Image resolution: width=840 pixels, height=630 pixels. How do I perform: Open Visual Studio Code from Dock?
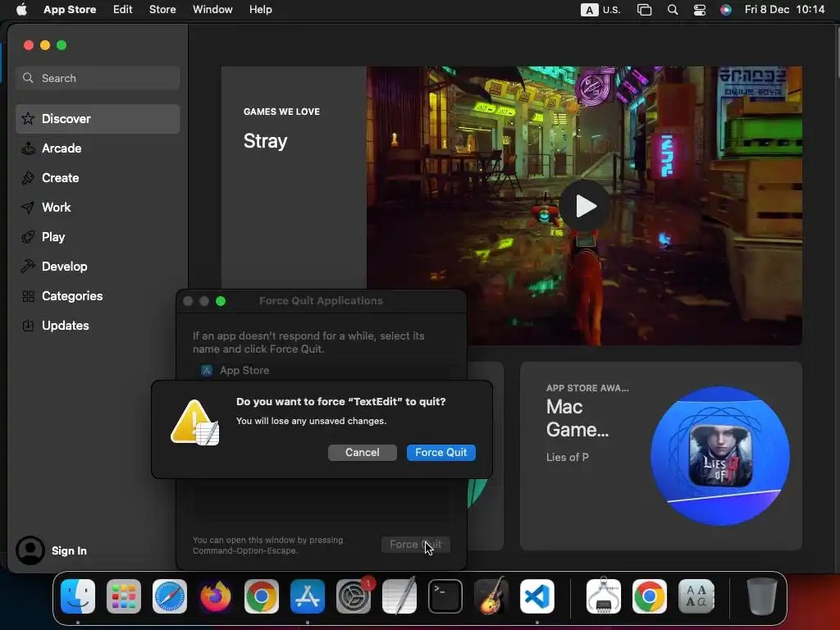pyautogui.click(x=536, y=596)
